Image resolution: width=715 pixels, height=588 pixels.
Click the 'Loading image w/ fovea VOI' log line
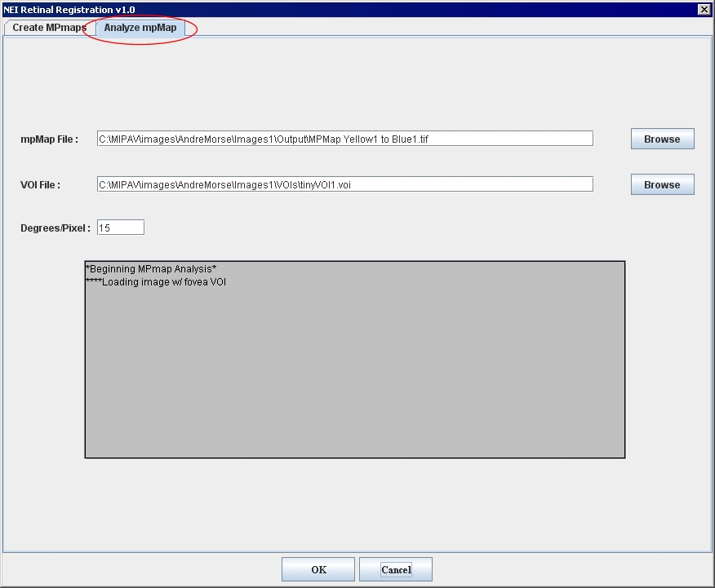(161, 282)
